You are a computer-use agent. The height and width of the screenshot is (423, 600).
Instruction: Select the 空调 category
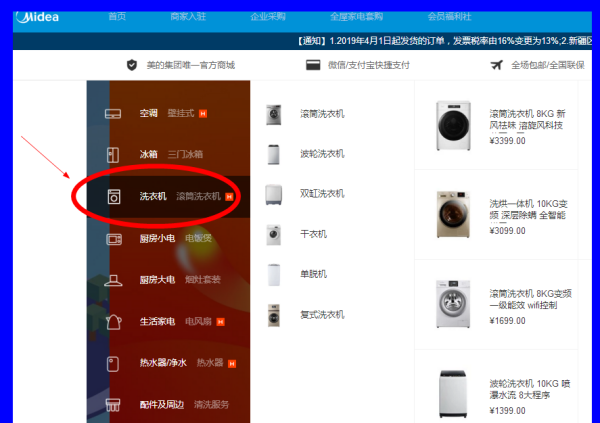pyautogui.click(x=148, y=113)
